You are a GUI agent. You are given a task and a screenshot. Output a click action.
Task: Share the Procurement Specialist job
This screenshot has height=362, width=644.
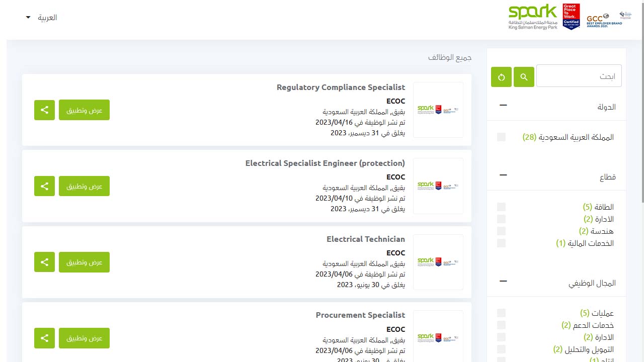[44, 338]
